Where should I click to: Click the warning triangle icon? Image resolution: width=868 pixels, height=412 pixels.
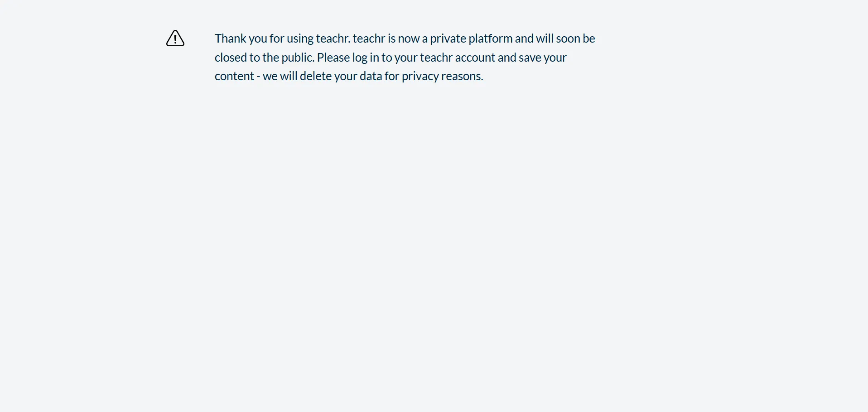pyautogui.click(x=175, y=39)
